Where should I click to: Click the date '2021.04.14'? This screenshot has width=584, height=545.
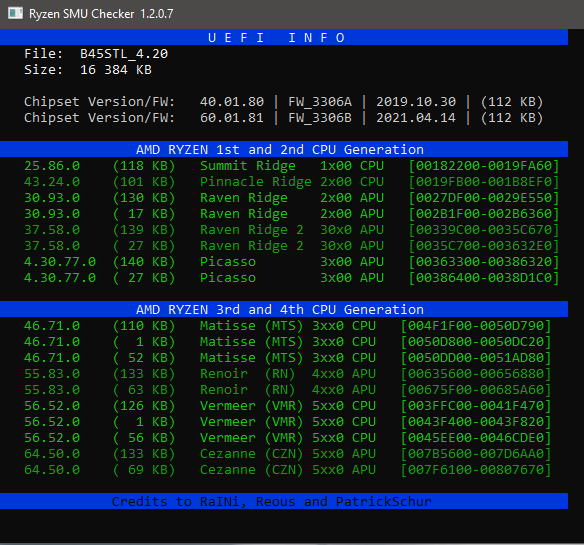click(x=416, y=118)
